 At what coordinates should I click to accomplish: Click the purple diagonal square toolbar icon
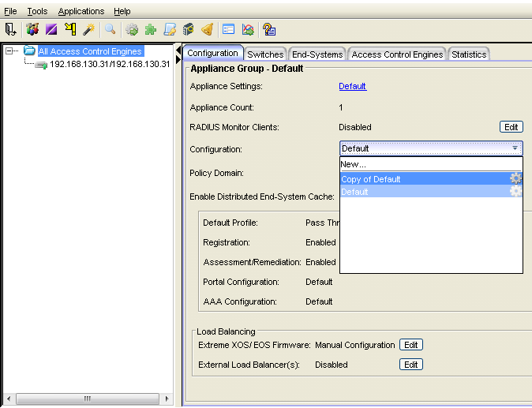pos(51,29)
